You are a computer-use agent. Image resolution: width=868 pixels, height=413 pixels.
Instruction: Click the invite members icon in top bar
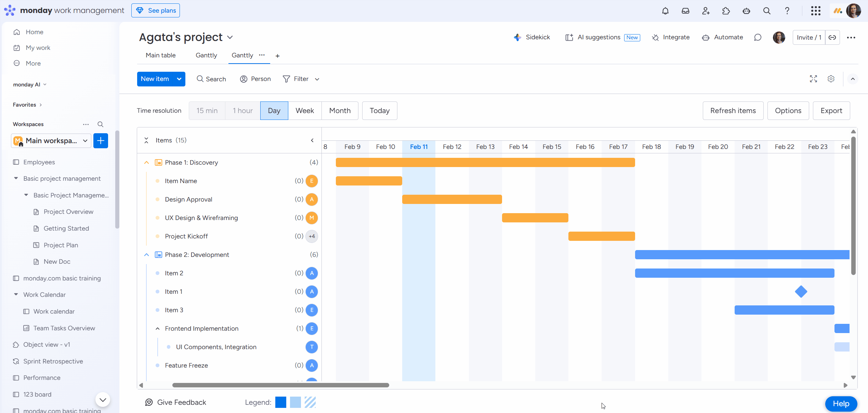pos(706,11)
